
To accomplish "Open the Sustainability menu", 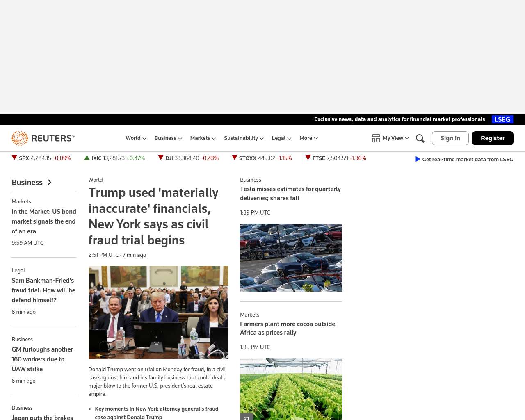I will [x=244, y=138].
